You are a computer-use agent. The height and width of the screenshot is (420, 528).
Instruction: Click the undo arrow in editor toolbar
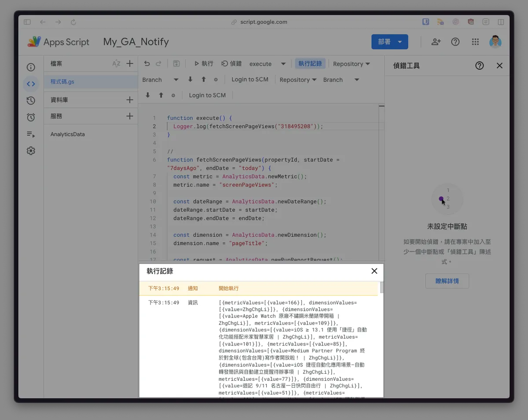tap(147, 64)
